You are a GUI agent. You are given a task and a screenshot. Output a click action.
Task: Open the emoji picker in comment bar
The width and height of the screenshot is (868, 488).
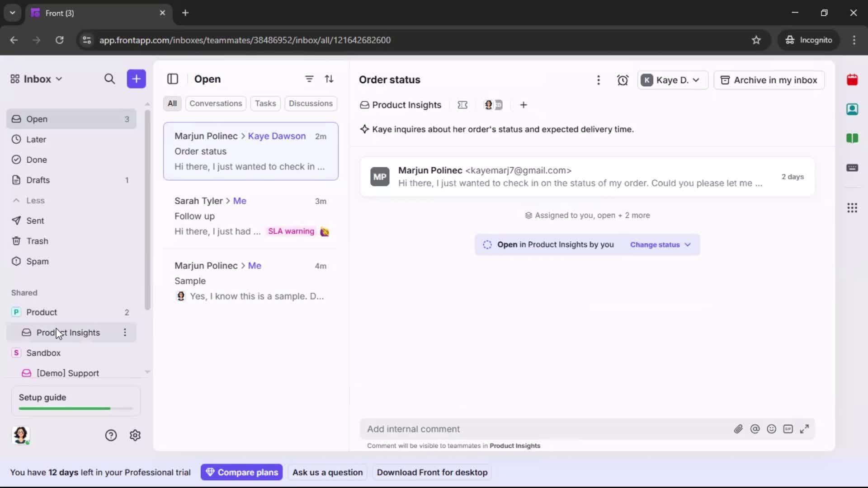772,429
